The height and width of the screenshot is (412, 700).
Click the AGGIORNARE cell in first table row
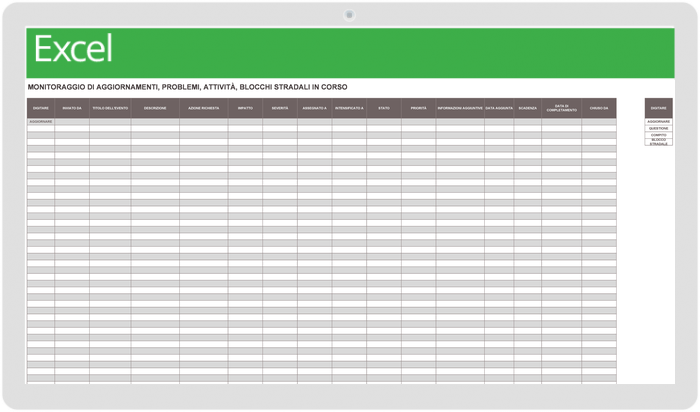pyautogui.click(x=41, y=121)
